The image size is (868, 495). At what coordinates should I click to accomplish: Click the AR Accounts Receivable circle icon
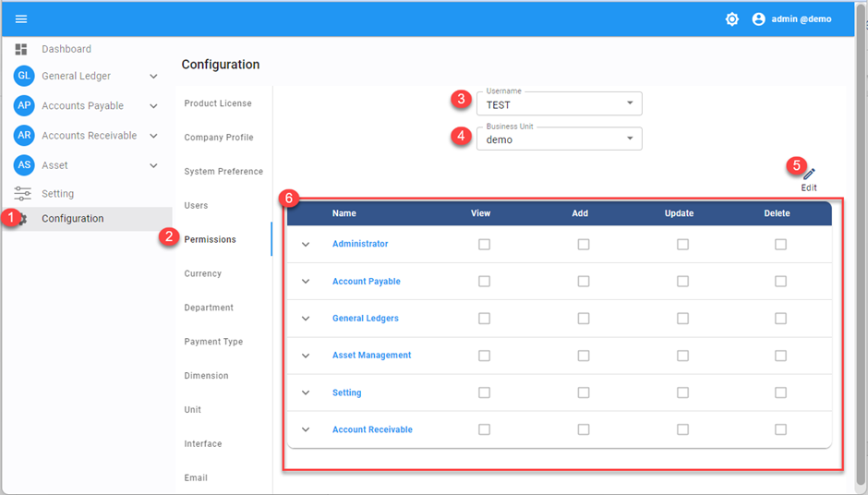tap(24, 136)
